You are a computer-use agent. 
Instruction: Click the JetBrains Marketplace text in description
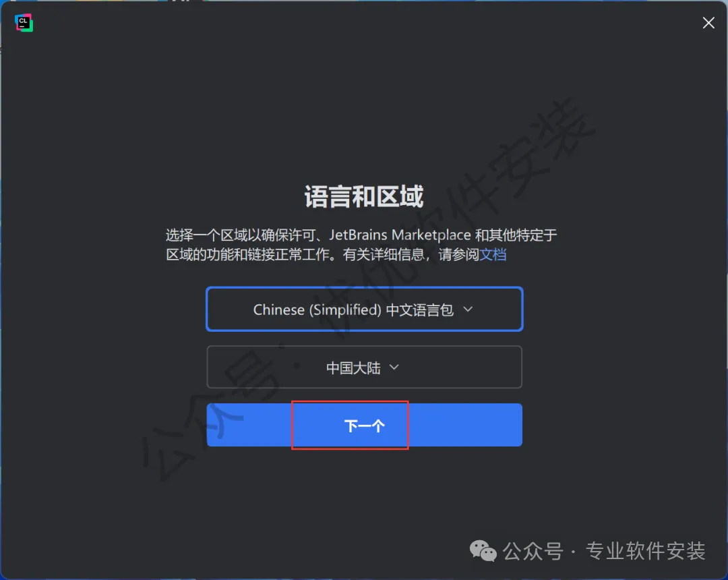400,235
